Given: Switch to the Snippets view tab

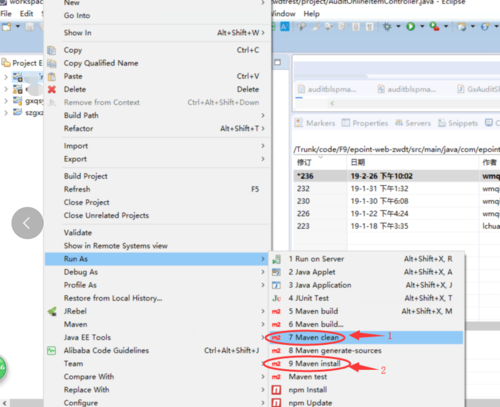Looking at the screenshot, I should 458,123.
